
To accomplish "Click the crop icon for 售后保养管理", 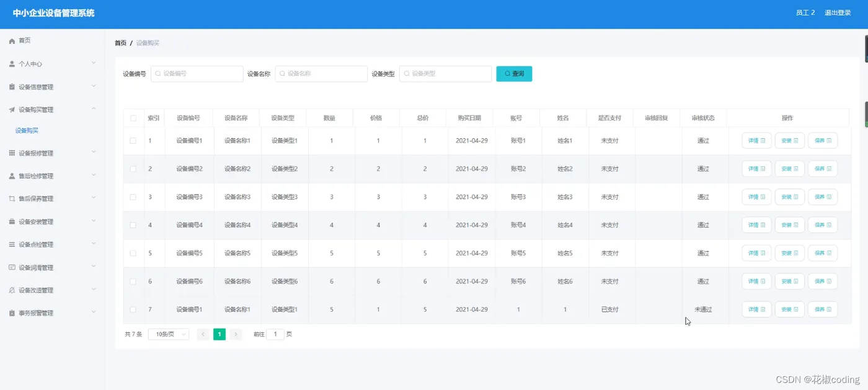I will click(x=12, y=199).
